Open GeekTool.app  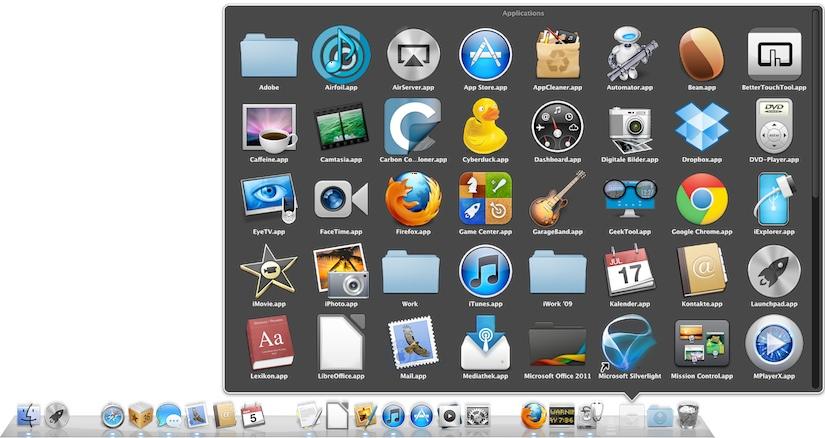click(630, 200)
